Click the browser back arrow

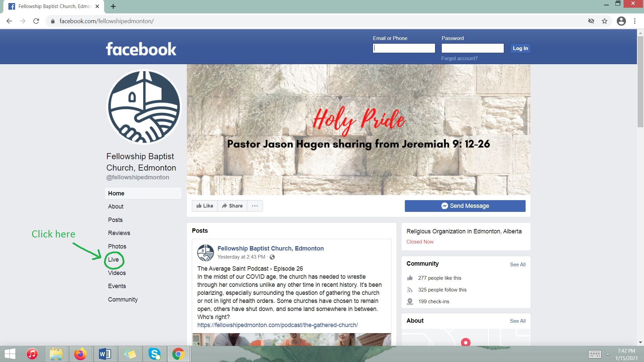(x=9, y=21)
